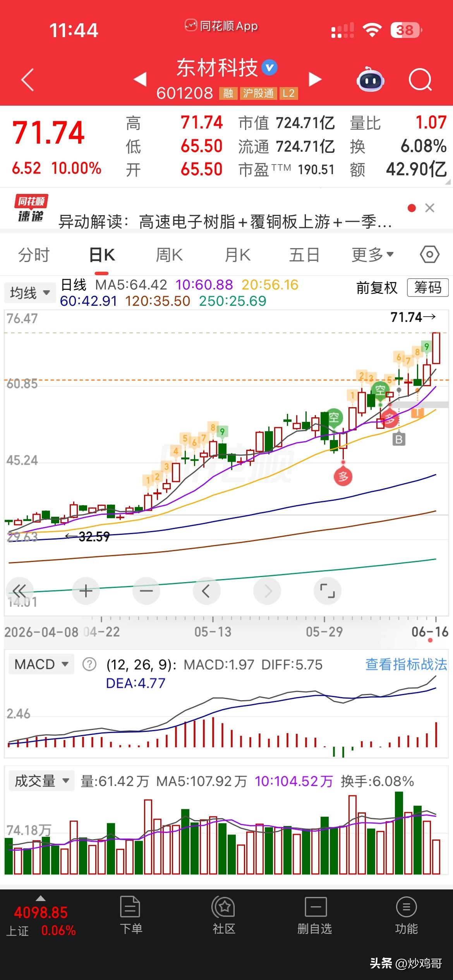Tap the 融 margin tag
Screen dimensions: 453x980
(x=228, y=93)
